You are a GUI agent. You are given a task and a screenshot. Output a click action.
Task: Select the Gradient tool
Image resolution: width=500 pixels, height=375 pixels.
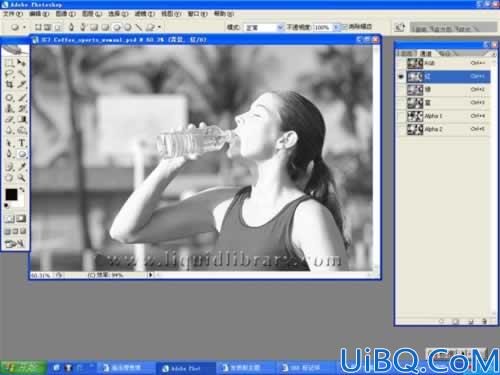[21, 119]
